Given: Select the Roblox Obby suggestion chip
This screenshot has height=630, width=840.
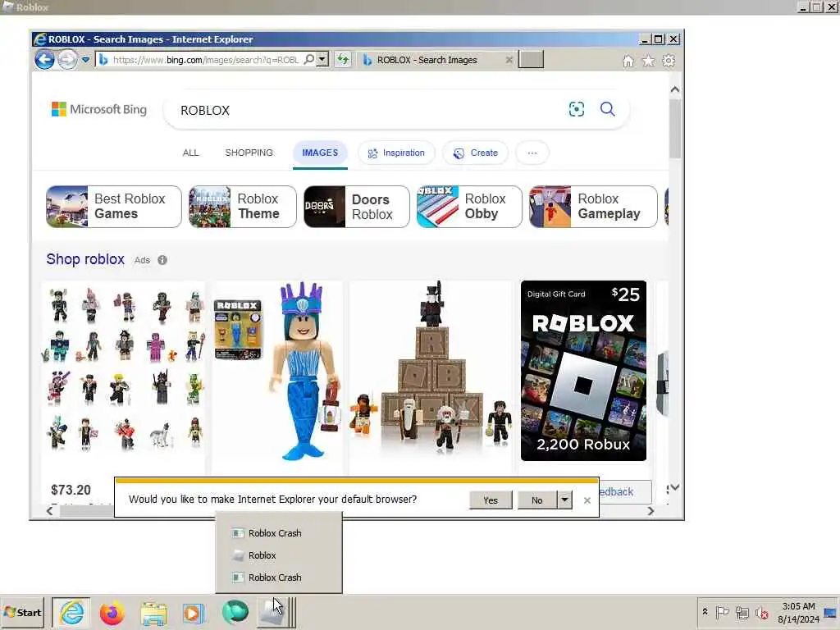Looking at the screenshot, I should tap(469, 206).
